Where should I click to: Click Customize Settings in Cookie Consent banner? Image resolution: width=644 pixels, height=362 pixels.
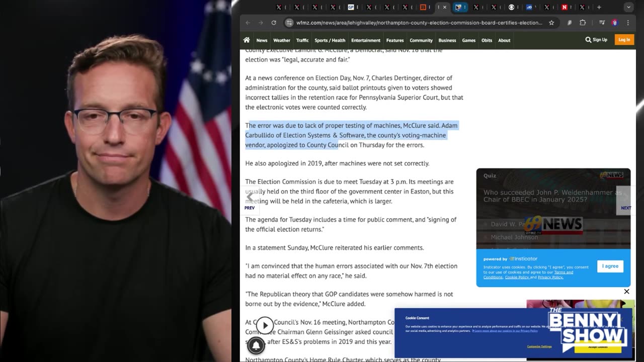(539, 346)
